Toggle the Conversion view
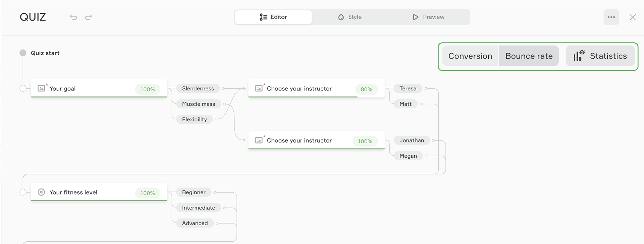 [x=470, y=56]
